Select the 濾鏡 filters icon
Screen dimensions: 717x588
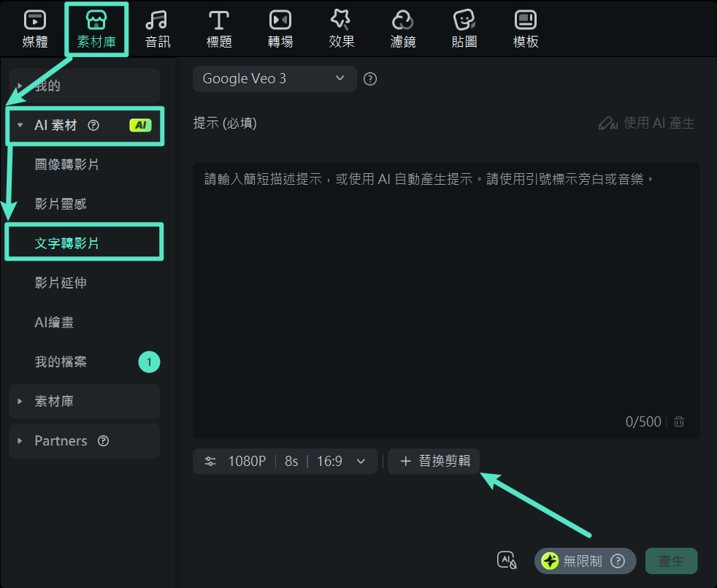[402, 28]
